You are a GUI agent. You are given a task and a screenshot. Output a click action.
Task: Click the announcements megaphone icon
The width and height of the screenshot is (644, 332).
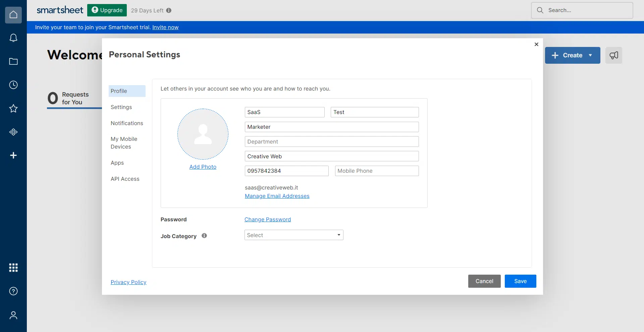point(614,55)
